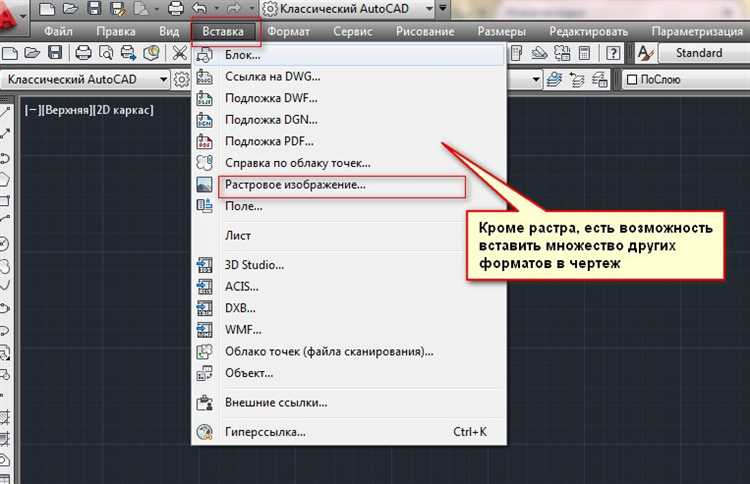Choose Подложка DGN... menu entry
The height and width of the screenshot is (484, 750).
point(349,120)
